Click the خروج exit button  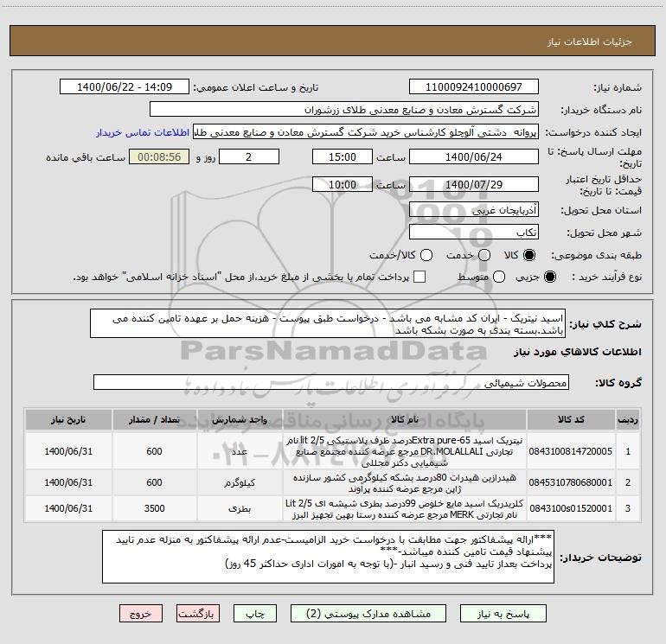click(x=141, y=614)
